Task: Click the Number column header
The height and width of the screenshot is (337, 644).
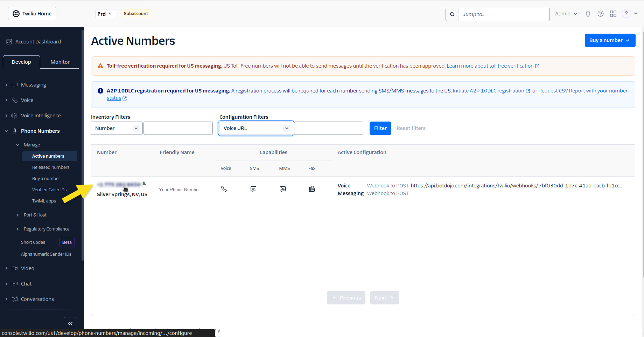Action: pyautogui.click(x=107, y=152)
